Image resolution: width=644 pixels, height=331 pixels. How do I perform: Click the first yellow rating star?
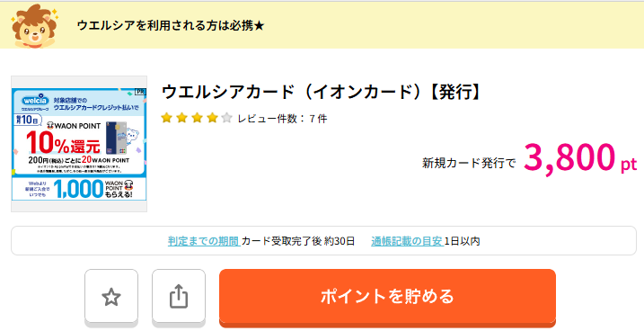166,119
